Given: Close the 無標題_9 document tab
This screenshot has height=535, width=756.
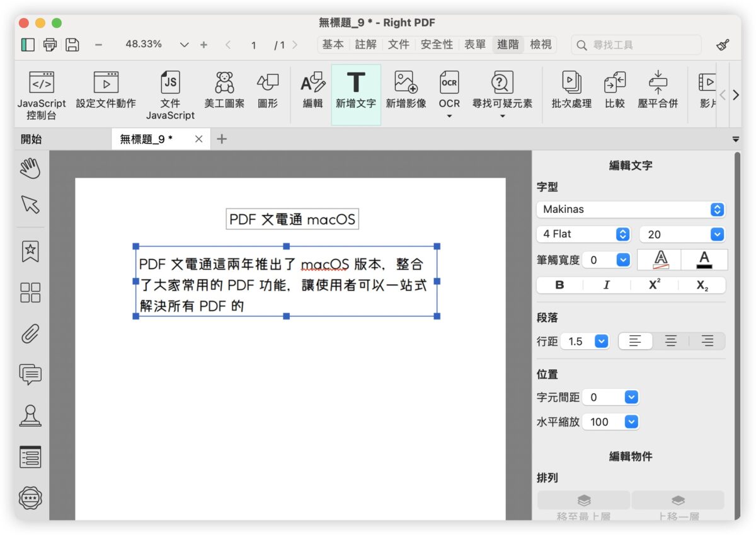Looking at the screenshot, I should (x=199, y=139).
